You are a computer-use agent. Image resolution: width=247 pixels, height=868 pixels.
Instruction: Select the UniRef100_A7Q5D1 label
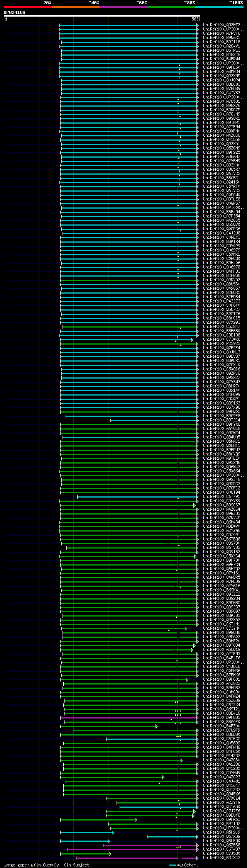pos(222,101)
